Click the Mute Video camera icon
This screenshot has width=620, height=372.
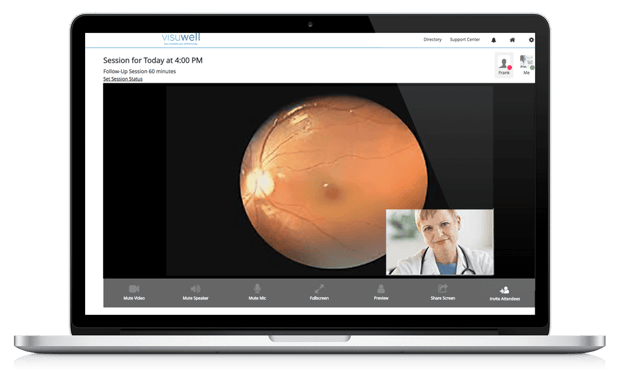point(134,289)
